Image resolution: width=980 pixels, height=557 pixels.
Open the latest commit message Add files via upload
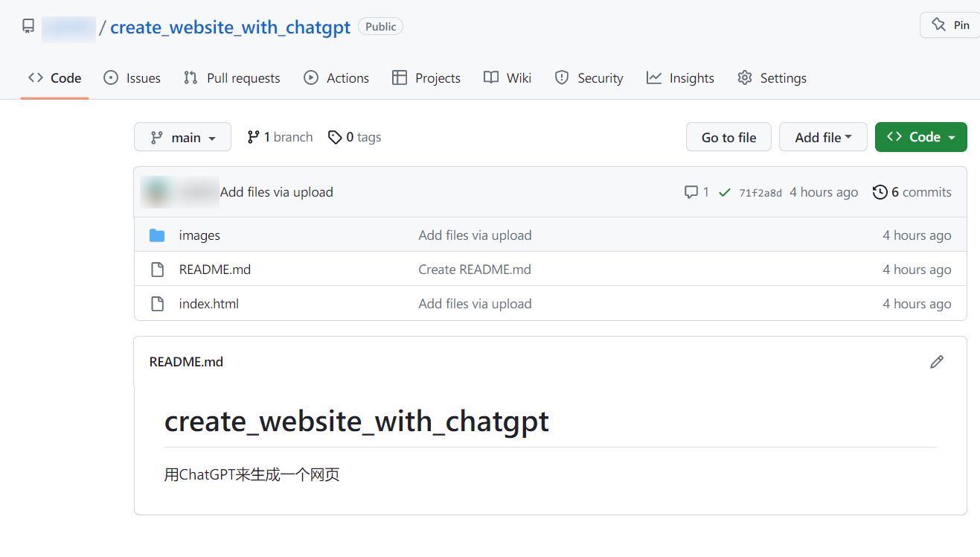click(x=277, y=192)
